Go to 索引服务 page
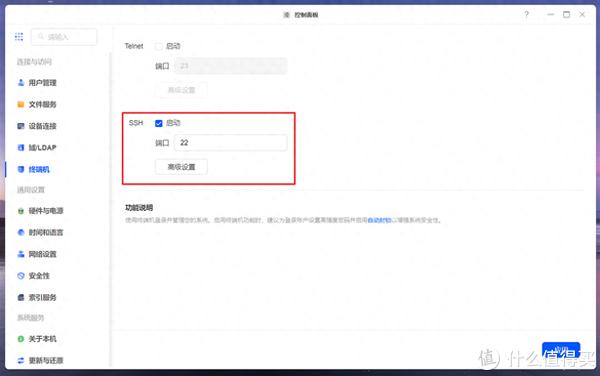 point(37,297)
